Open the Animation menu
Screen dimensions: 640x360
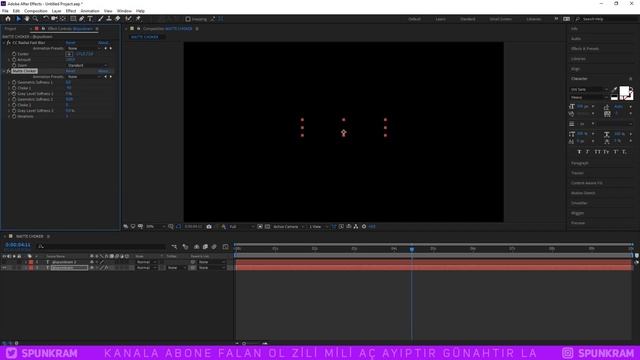pyautogui.click(x=90, y=11)
